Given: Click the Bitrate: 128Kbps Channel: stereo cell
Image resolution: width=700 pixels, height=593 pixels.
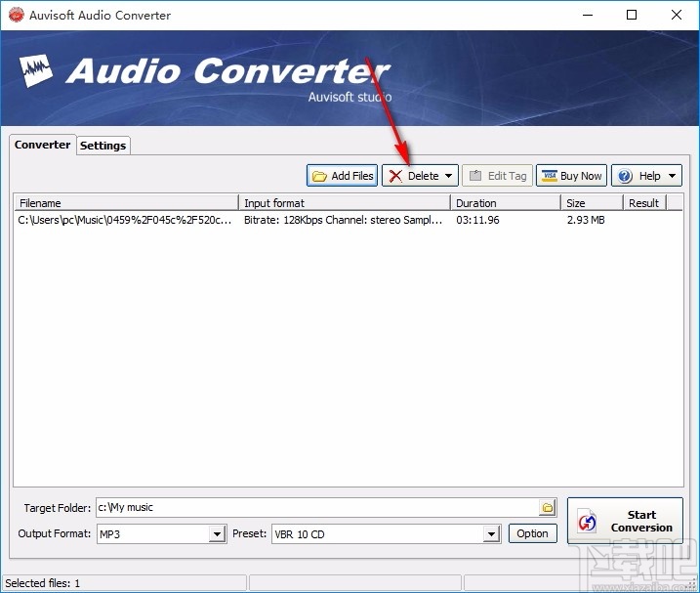Looking at the screenshot, I should [x=343, y=220].
